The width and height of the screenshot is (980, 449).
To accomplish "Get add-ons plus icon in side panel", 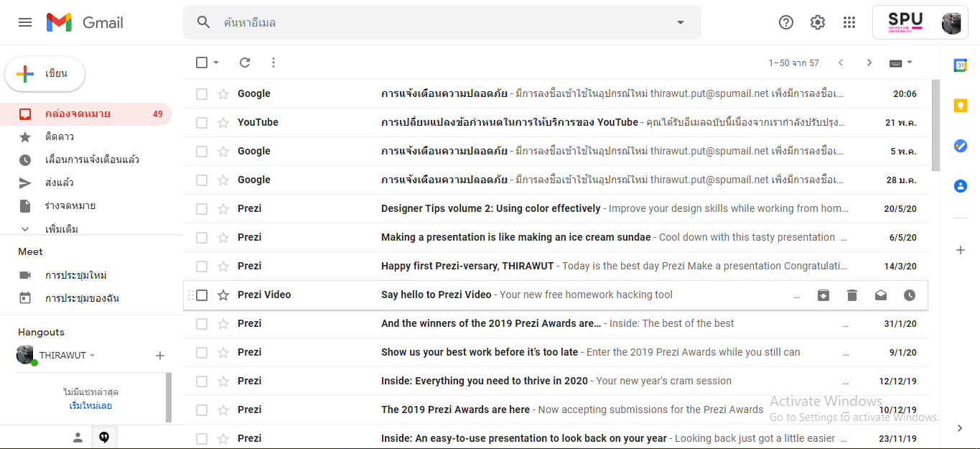I will click(x=961, y=250).
